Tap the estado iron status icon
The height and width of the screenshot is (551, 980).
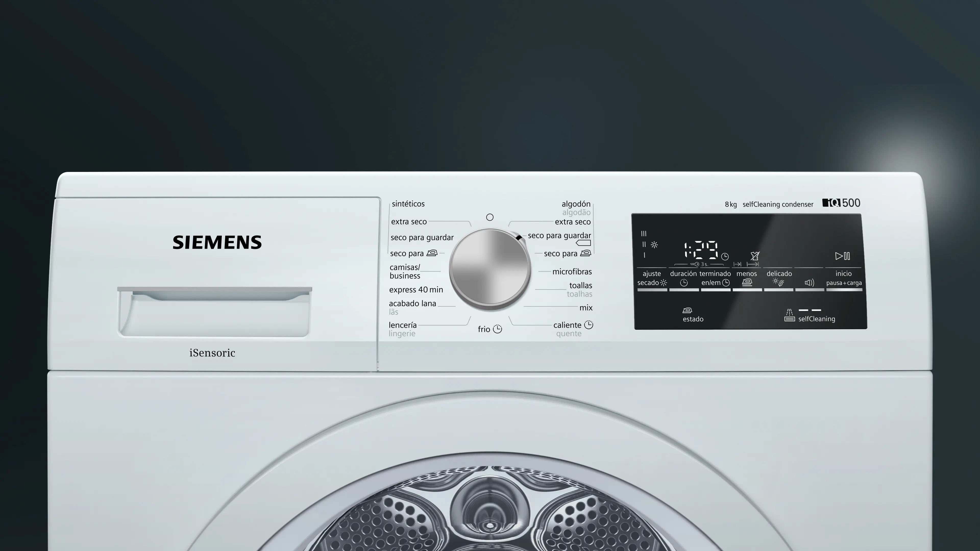point(687,310)
